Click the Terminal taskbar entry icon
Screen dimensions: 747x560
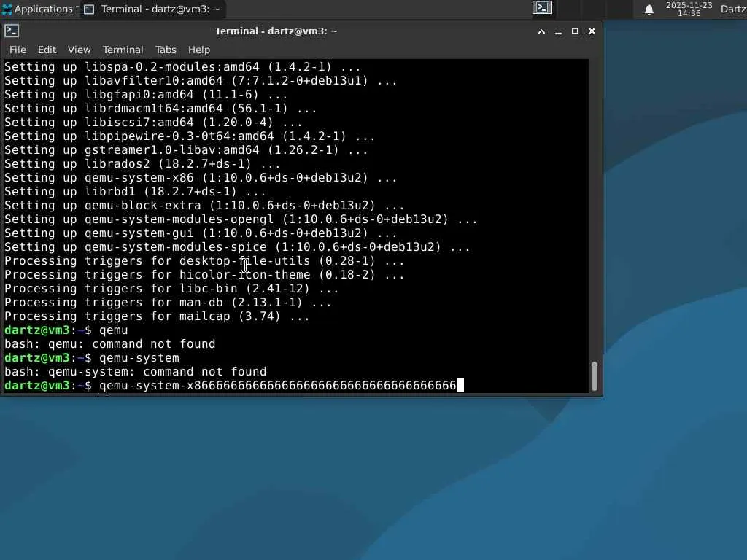point(89,9)
